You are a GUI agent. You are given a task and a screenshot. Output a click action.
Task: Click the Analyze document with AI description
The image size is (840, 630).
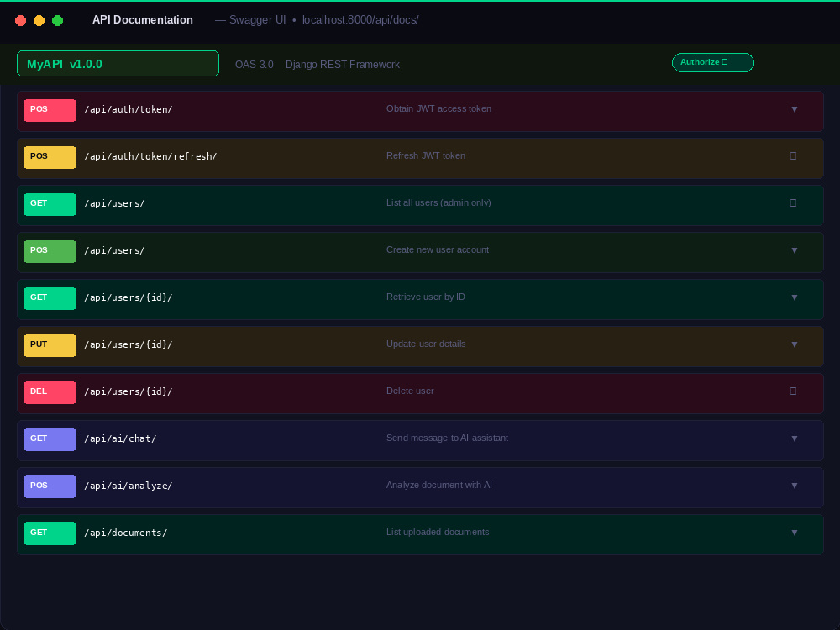(439, 486)
